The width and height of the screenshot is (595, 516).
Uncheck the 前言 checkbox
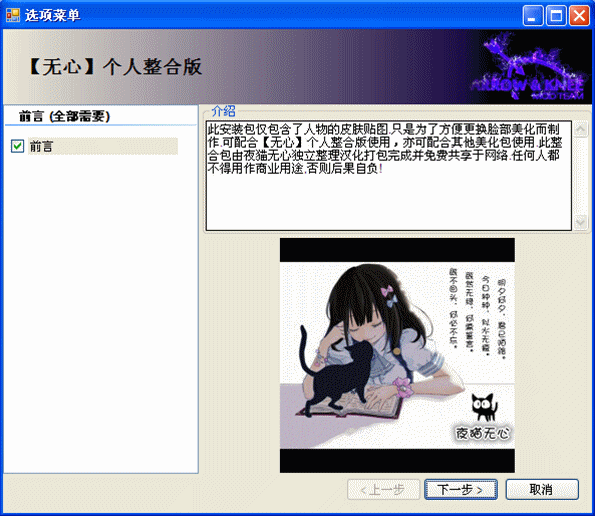pos(17,146)
